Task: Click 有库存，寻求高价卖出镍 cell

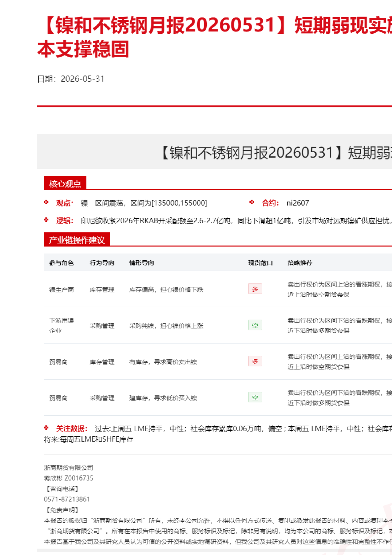Action: click(163, 362)
